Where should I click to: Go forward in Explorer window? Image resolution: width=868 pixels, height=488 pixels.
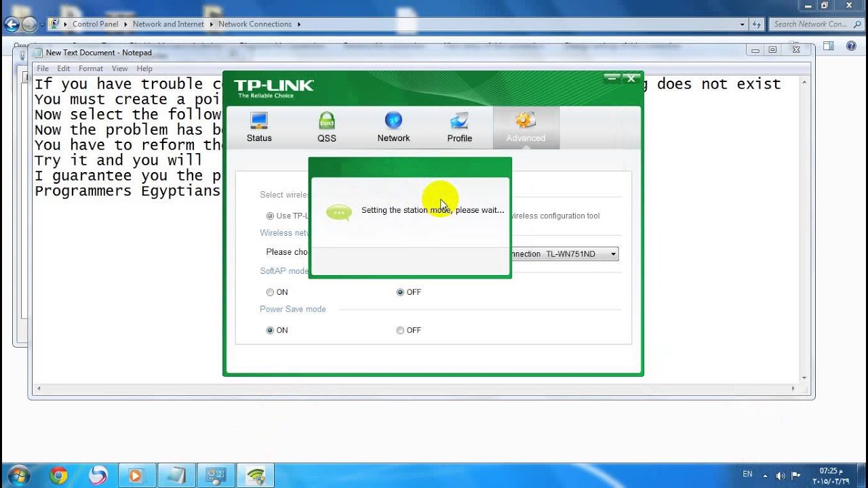29,24
